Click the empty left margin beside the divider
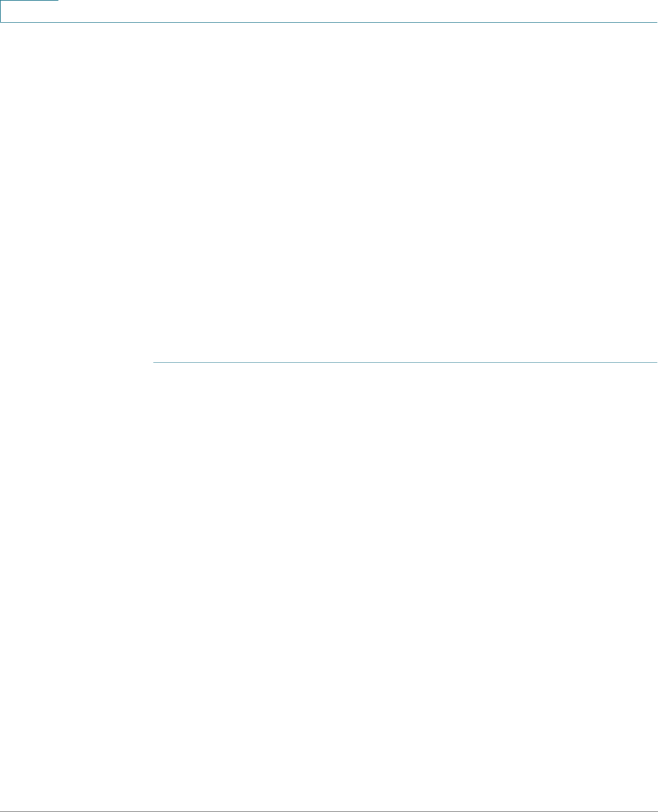658x812 pixels. (76, 362)
